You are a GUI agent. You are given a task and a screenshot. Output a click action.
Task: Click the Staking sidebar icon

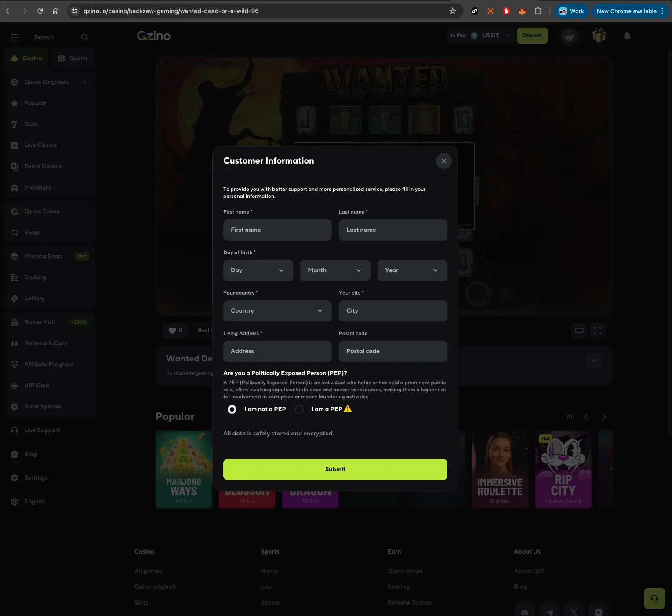15,277
